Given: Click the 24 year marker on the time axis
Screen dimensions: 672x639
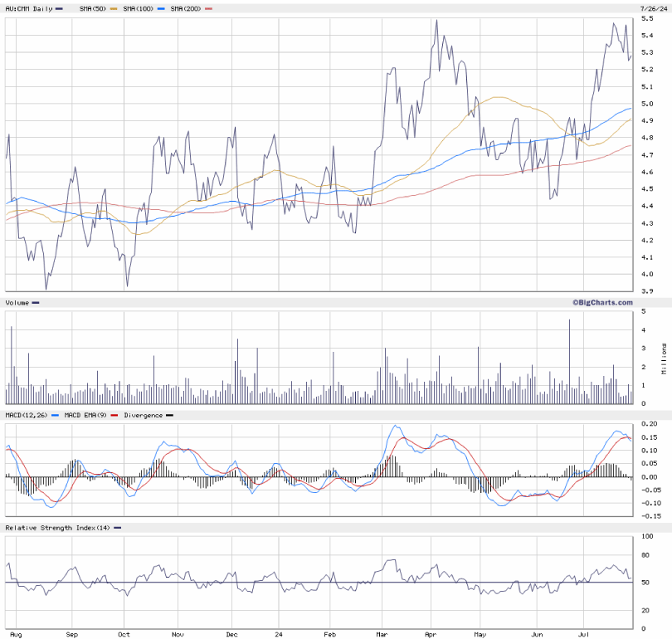Looking at the screenshot, I should point(278,633).
